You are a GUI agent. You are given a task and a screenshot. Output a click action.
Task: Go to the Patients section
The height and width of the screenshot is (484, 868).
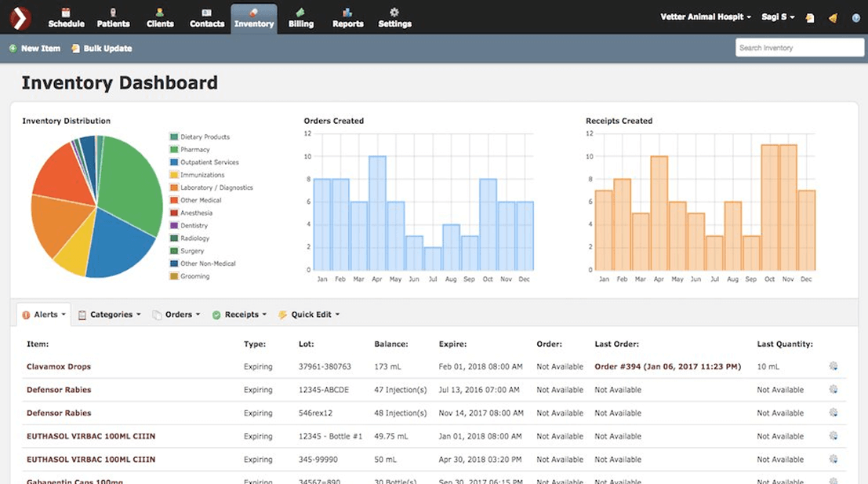(113, 17)
